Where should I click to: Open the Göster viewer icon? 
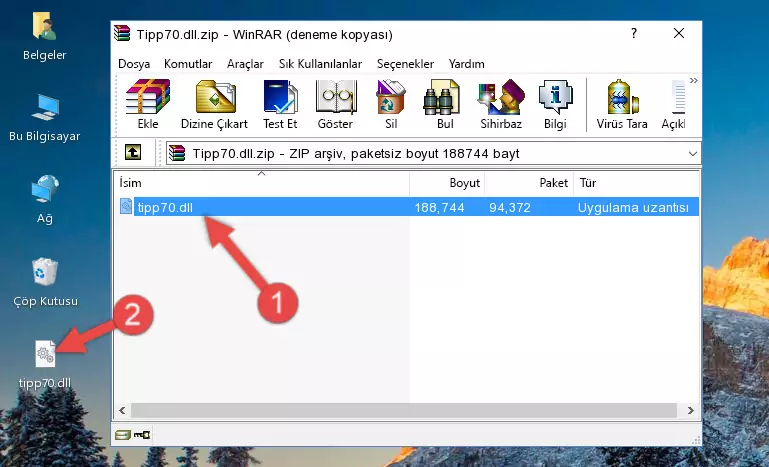tap(335, 104)
